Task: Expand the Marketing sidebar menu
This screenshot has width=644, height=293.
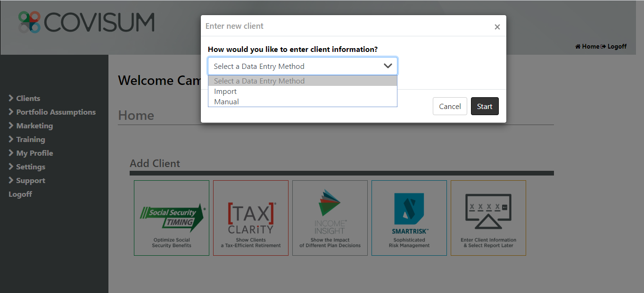Action: pyautogui.click(x=31, y=126)
